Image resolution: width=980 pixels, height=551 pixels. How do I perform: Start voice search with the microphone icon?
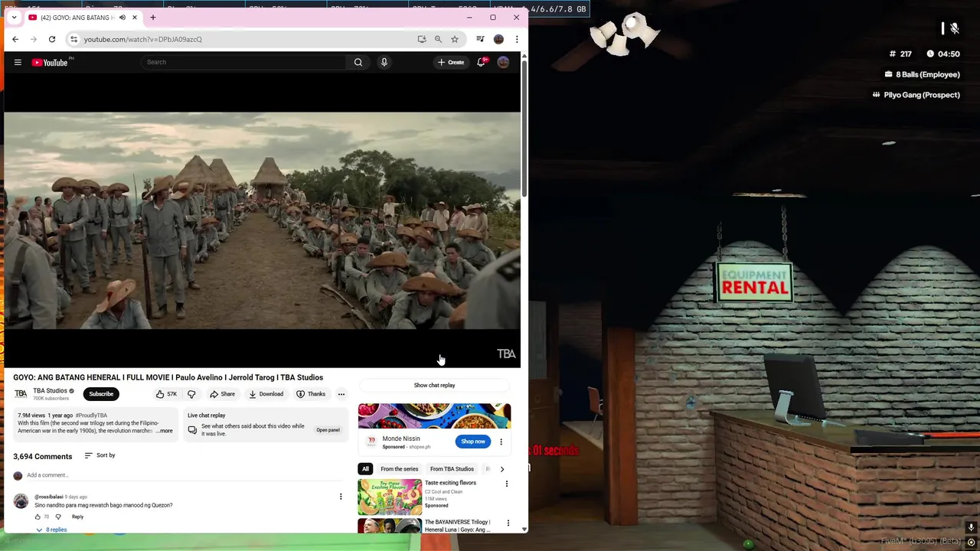coord(384,62)
